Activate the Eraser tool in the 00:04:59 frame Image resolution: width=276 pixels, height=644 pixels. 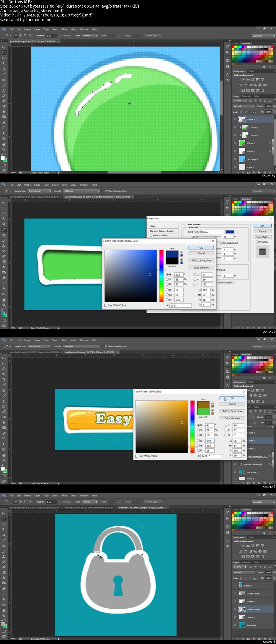point(4,101)
